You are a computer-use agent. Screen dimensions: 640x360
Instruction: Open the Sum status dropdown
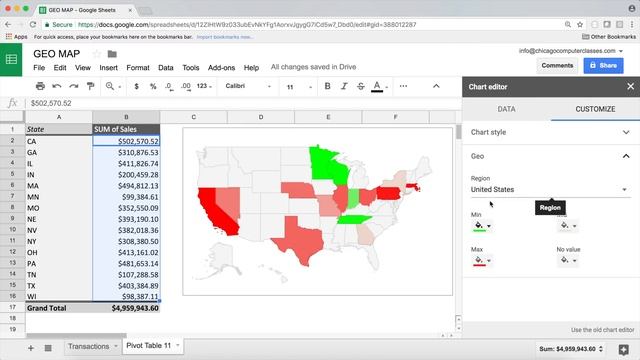[571, 349]
